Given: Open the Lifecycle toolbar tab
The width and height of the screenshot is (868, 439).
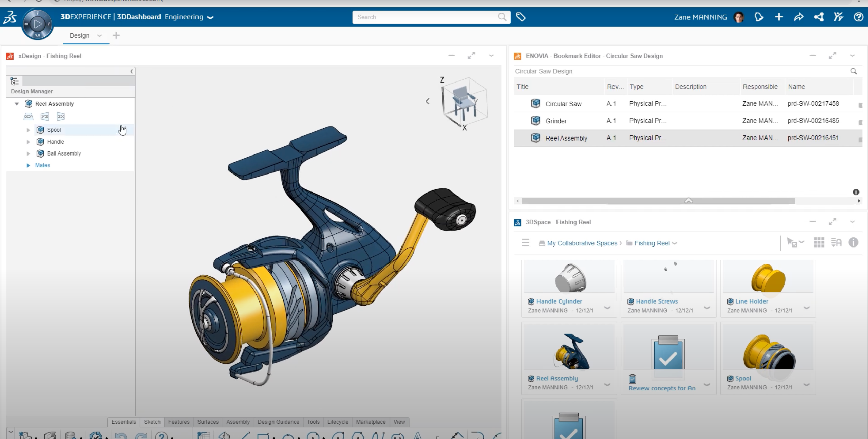Looking at the screenshot, I should point(338,422).
